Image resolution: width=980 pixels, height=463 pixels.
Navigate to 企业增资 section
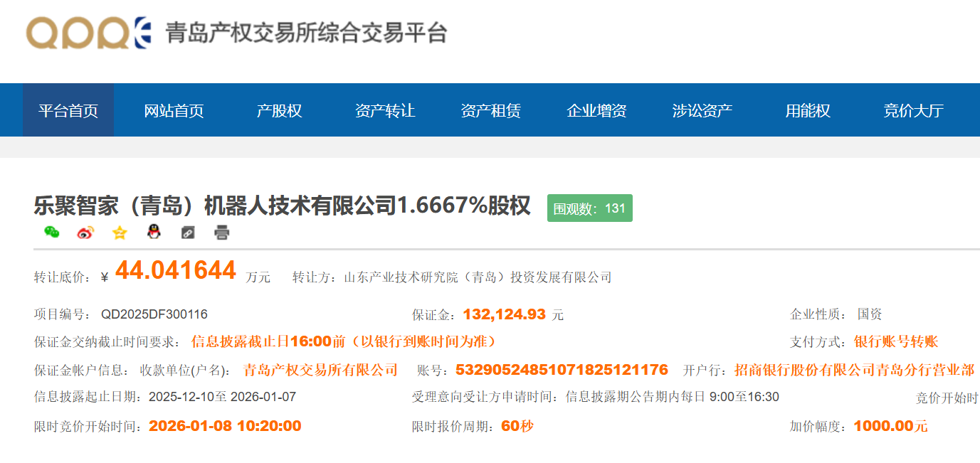pyautogui.click(x=596, y=110)
